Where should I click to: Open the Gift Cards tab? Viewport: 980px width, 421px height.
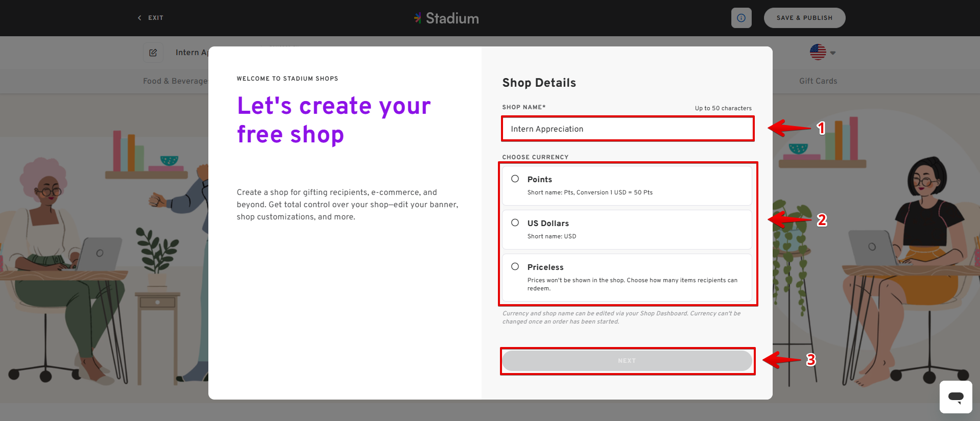[x=818, y=81]
